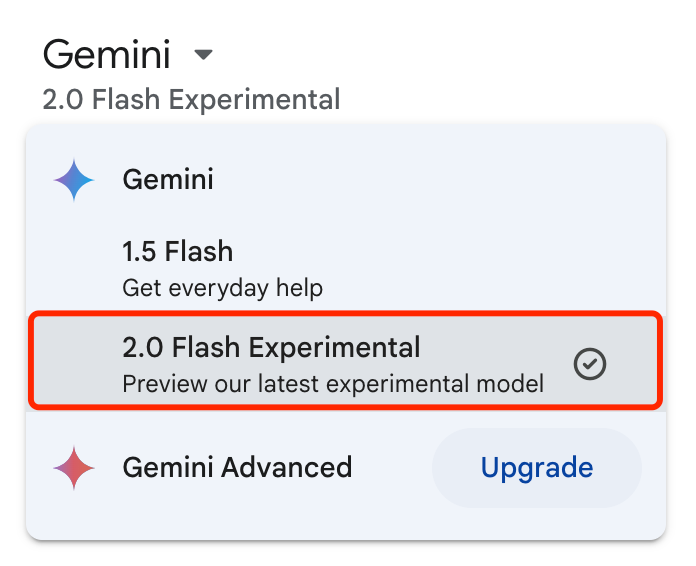Toggle the selected-model check next to 2.0 Flash
Screen dimensions: 696x566
589,364
